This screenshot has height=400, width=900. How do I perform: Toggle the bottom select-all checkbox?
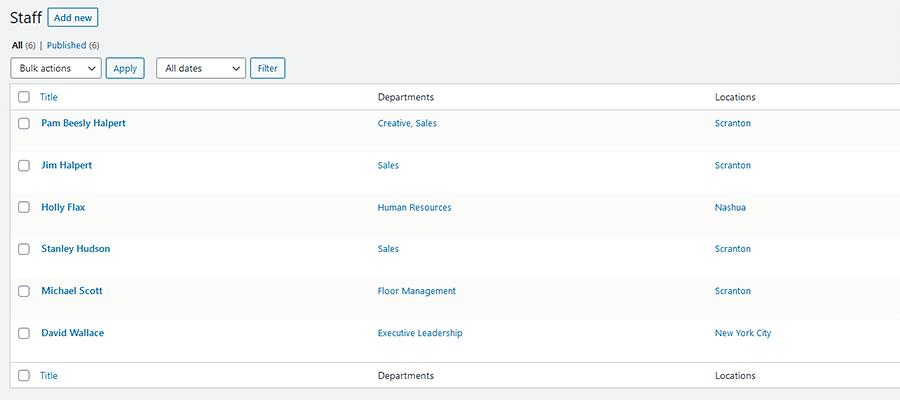(24, 375)
